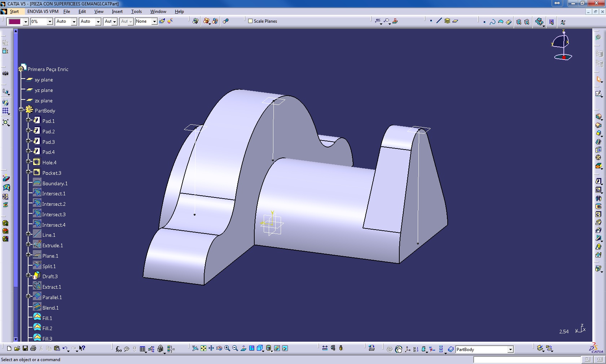
Task: Click the tree panel scrollbar down arrow
Action: pyautogui.click(x=16, y=339)
